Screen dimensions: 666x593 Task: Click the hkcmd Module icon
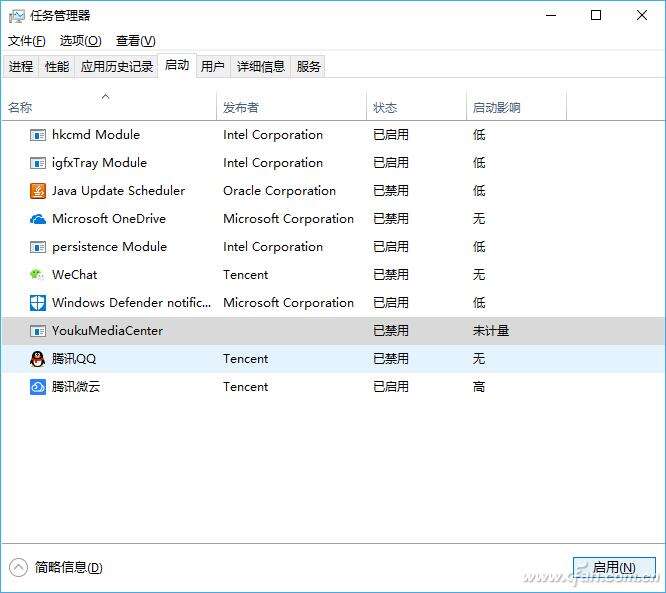[38, 135]
